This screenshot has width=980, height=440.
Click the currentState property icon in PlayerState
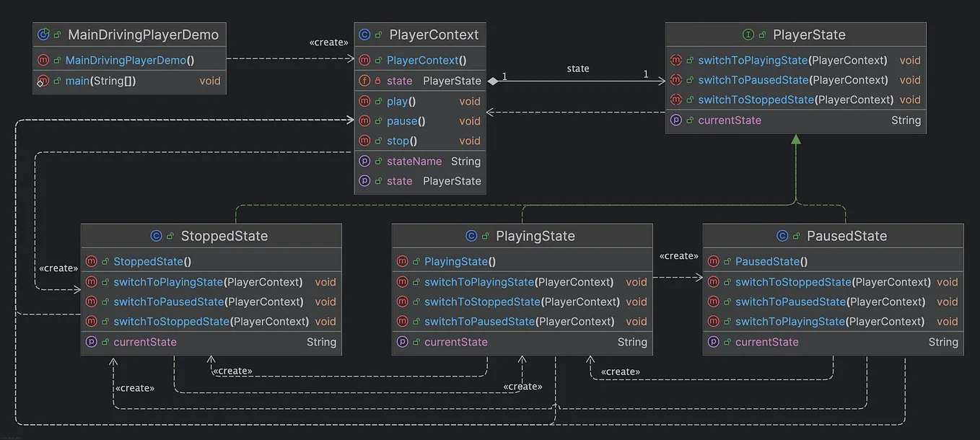[676, 120]
